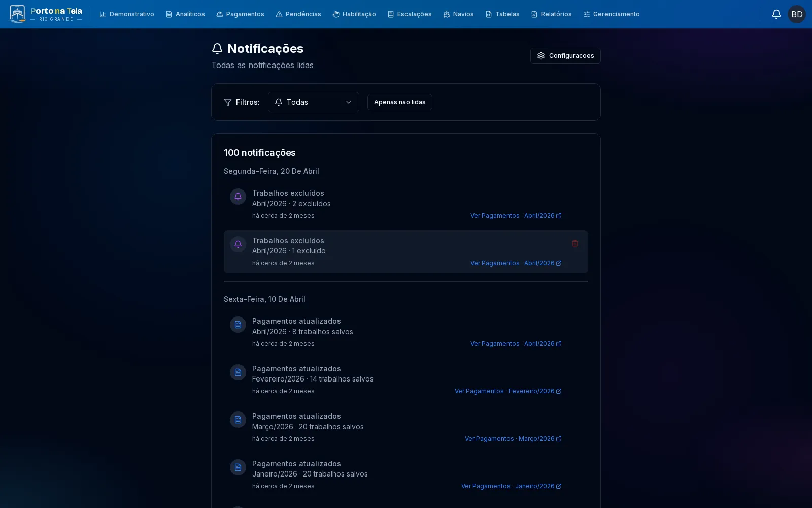Open Pagamentos in the navigation bar
812x508 pixels.
click(x=240, y=14)
